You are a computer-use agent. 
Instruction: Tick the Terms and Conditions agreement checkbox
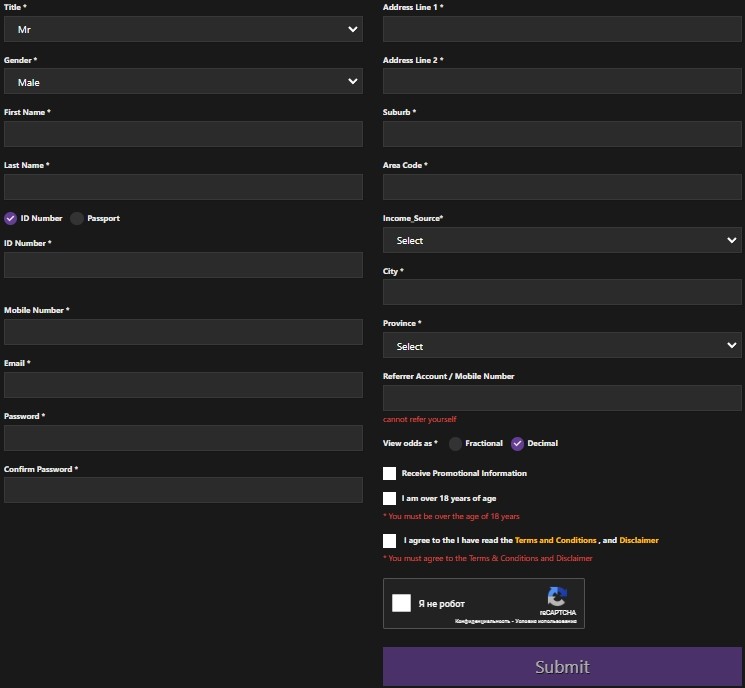tap(389, 541)
